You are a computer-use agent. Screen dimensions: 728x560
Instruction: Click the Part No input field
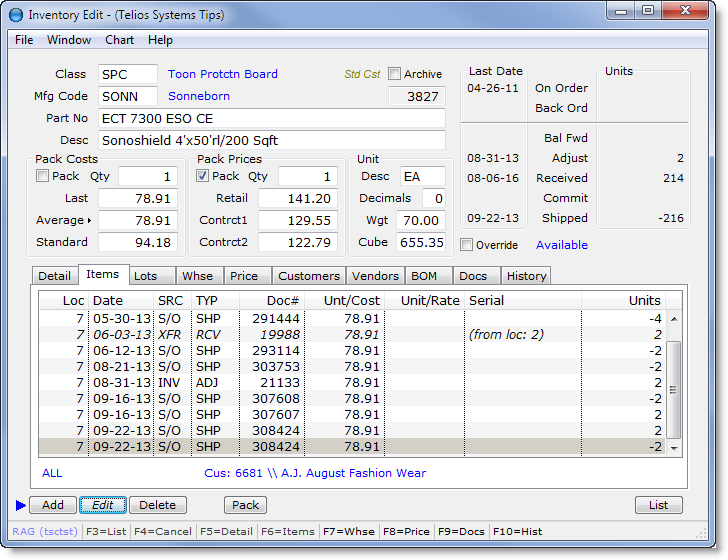click(270, 118)
